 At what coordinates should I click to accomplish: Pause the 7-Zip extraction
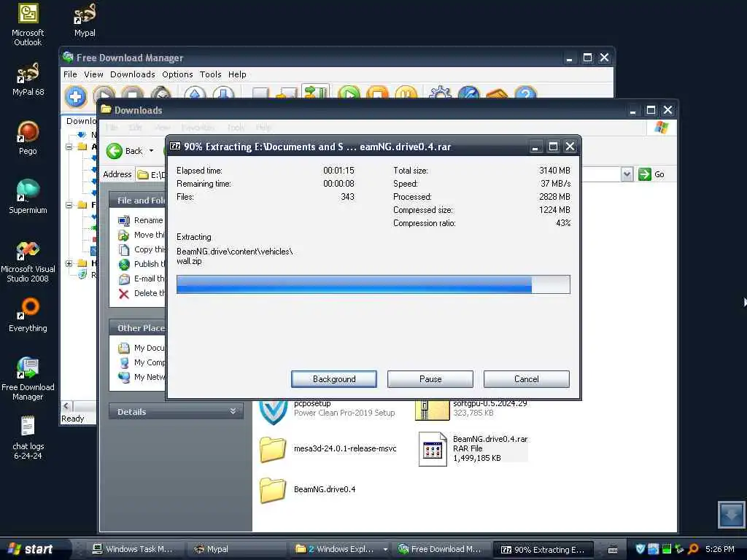coord(430,379)
